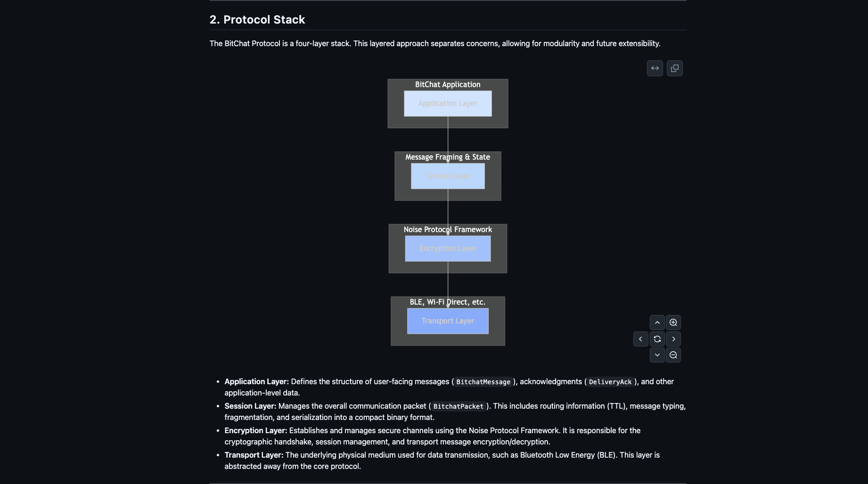Pan the diagram right
The height and width of the screenshot is (484, 868).
click(x=673, y=339)
